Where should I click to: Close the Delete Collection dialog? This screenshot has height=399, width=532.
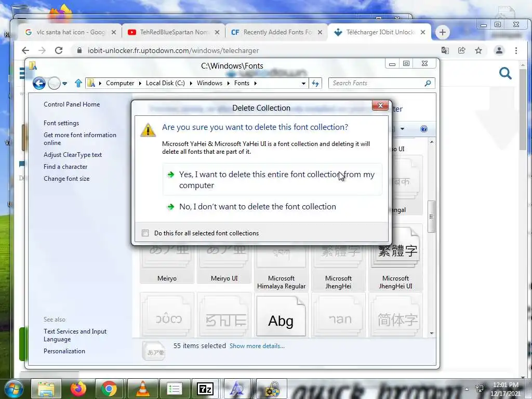pos(380,105)
